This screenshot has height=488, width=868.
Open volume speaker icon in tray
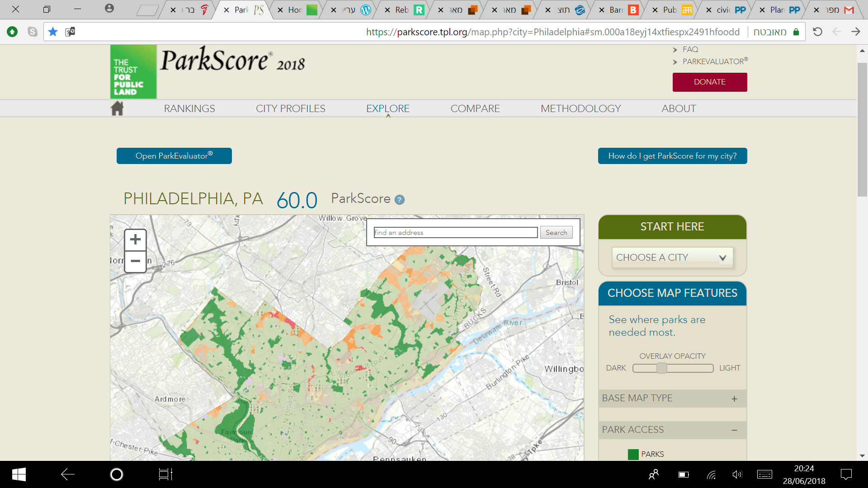[x=737, y=474]
